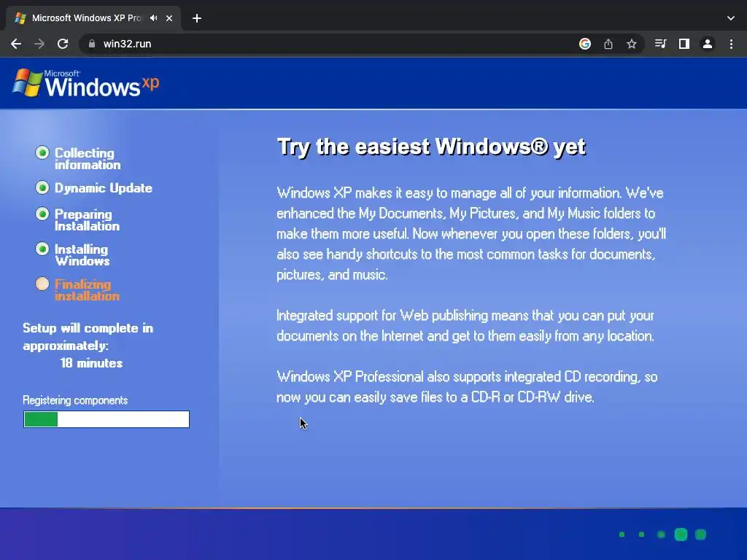Viewport: 747px width, 560px height.
Task: Open a new browser tab
Action: coord(197,18)
